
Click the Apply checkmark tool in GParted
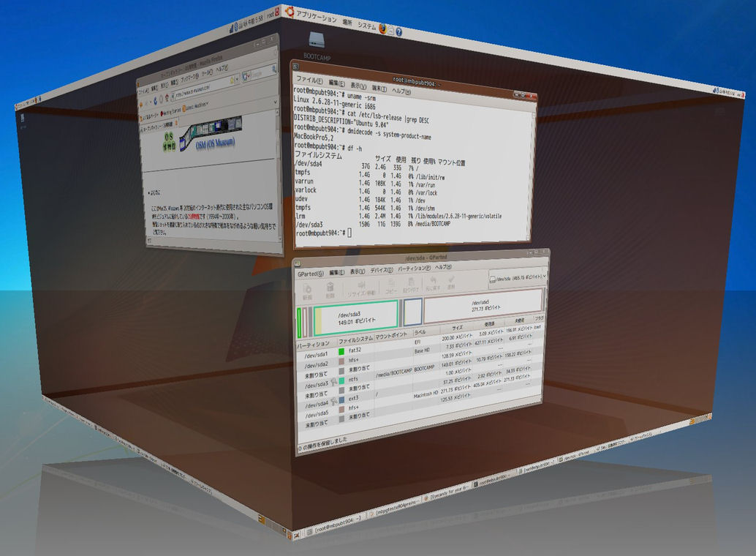[451, 282]
